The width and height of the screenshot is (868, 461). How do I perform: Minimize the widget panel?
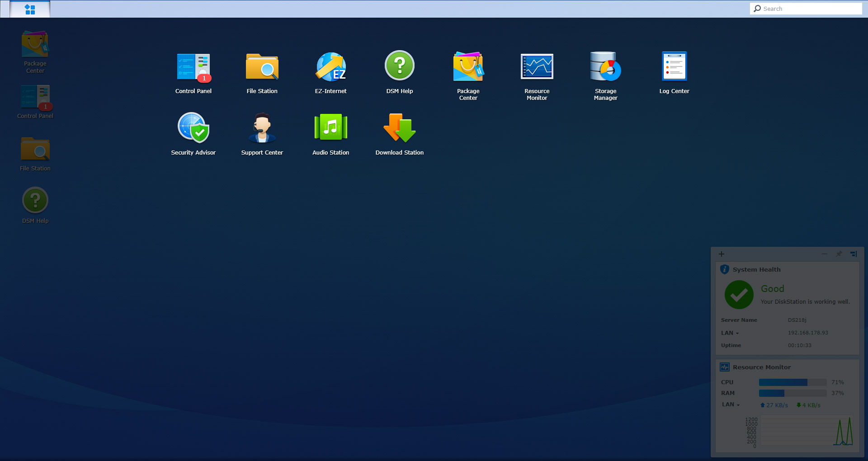[825, 254]
